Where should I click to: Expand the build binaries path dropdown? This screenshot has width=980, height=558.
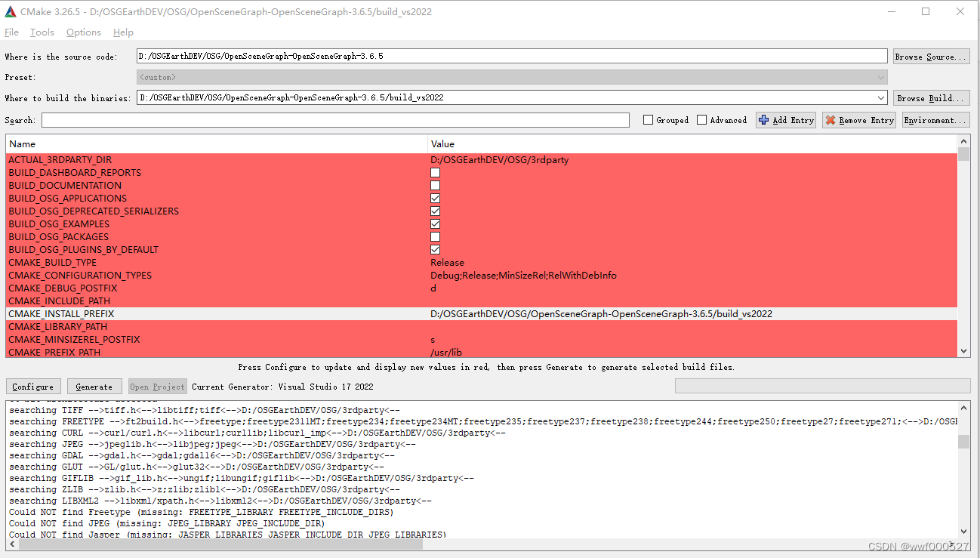coord(880,97)
